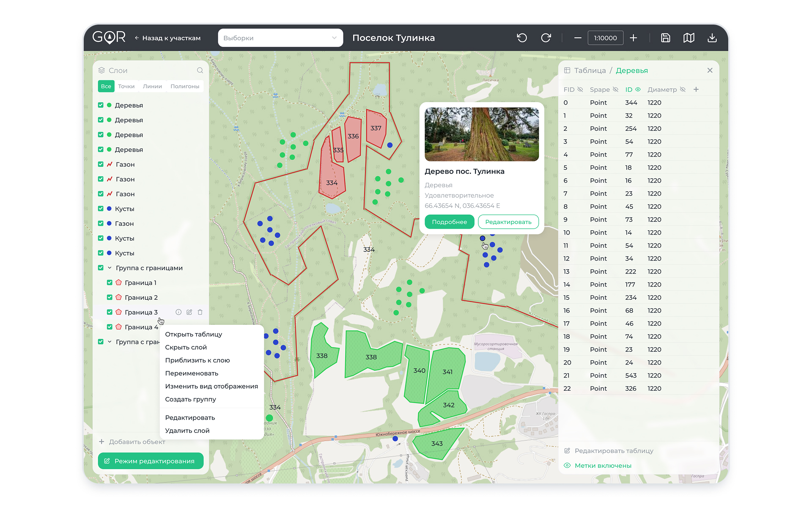The height and width of the screenshot is (508, 812).
Task: Uncheck the Граница 4 layer
Action: (110, 327)
